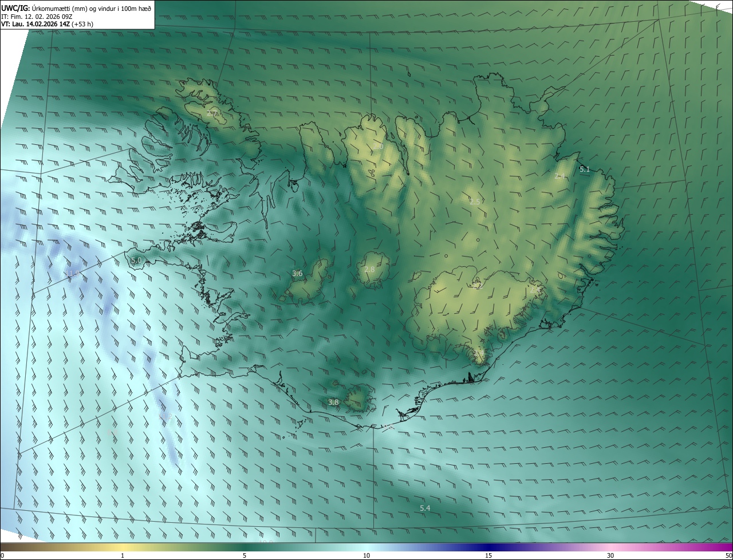Viewport: 733px width, 560px height.
Task: Click the title line "UWC/IG: Úrkomumætti (mm) og vindur í 100m hæð"
Action: coord(76,8)
